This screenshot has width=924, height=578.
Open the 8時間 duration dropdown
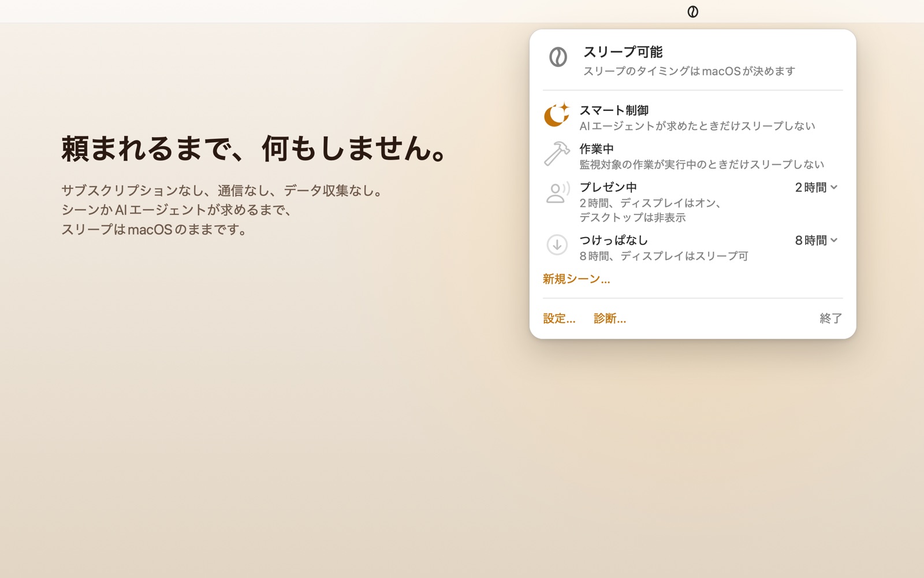pos(816,240)
